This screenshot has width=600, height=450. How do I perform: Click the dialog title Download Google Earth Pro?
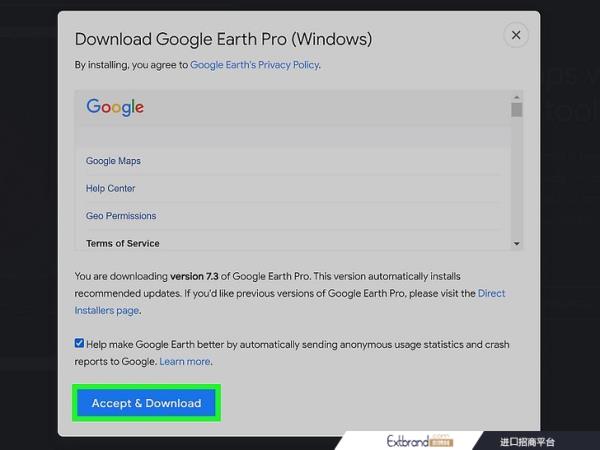tap(223, 39)
